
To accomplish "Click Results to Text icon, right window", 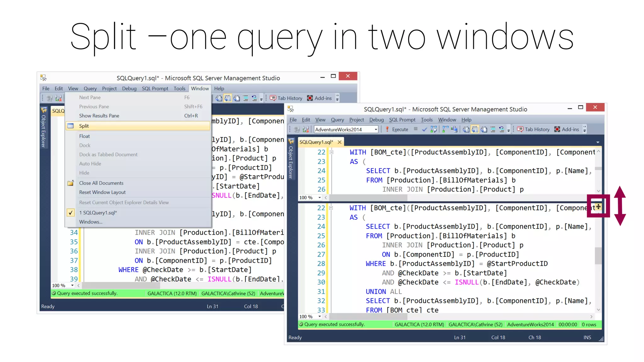I will click(466, 129).
